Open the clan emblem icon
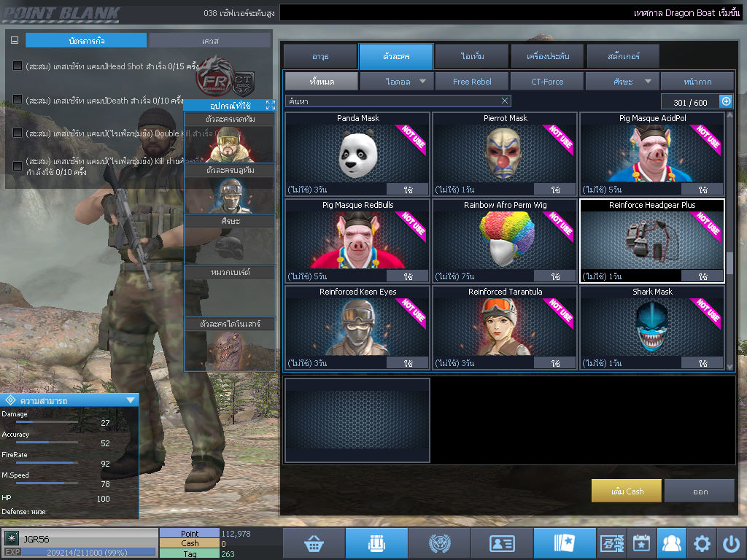Screen dimensions: 747x560 click(x=439, y=542)
